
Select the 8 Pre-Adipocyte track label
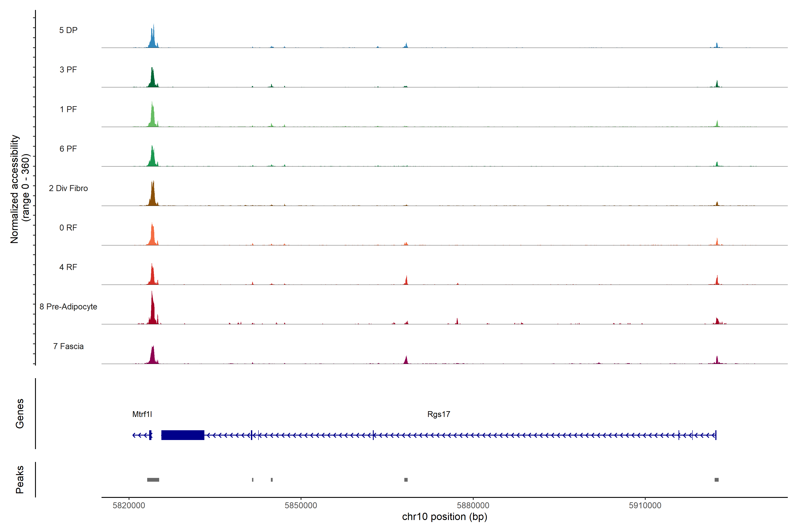(68, 307)
